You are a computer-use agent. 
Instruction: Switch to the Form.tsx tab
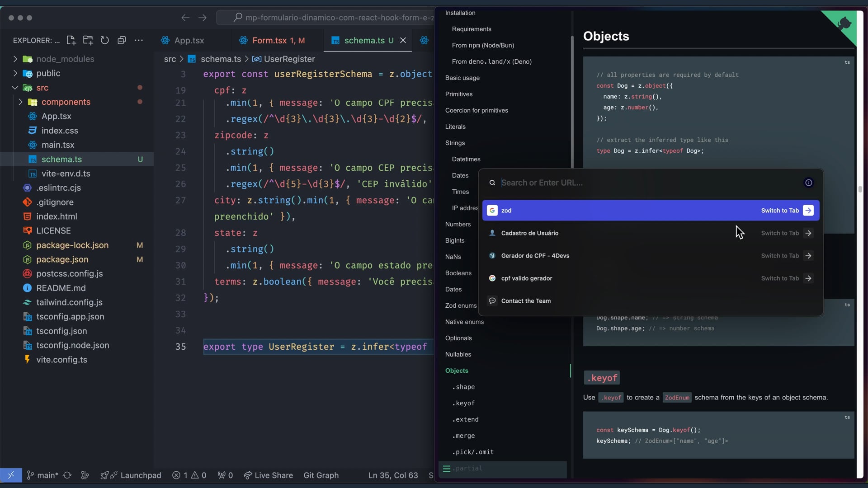pos(269,40)
